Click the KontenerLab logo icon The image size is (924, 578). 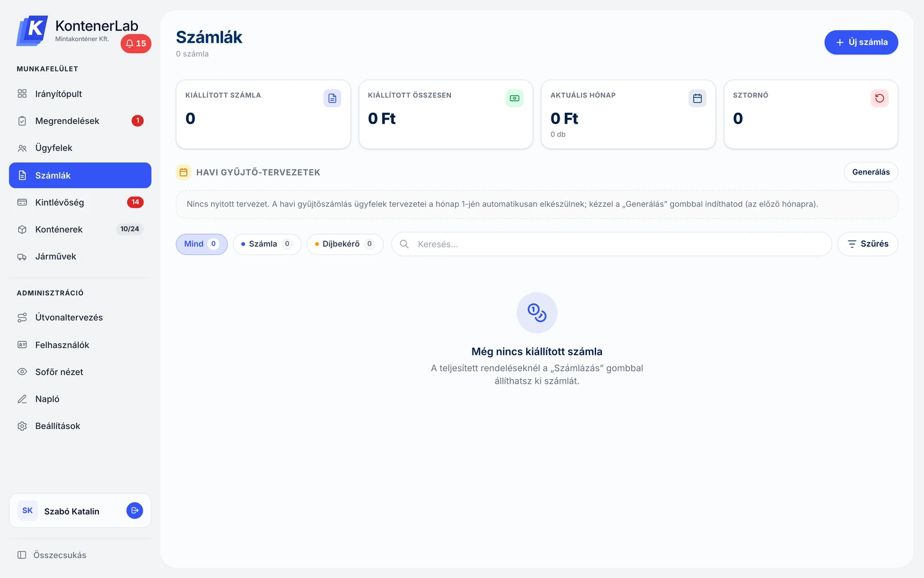tap(32, 31)
